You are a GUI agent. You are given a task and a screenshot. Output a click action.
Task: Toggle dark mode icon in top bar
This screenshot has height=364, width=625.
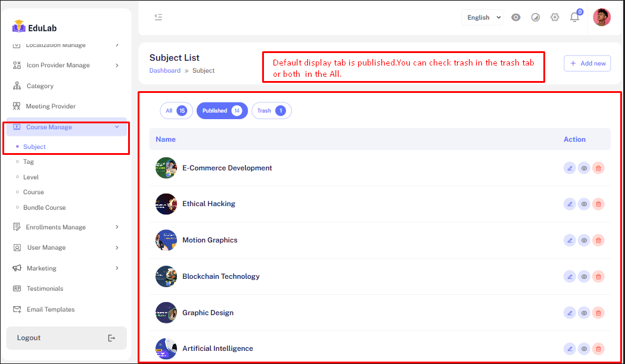535,17
